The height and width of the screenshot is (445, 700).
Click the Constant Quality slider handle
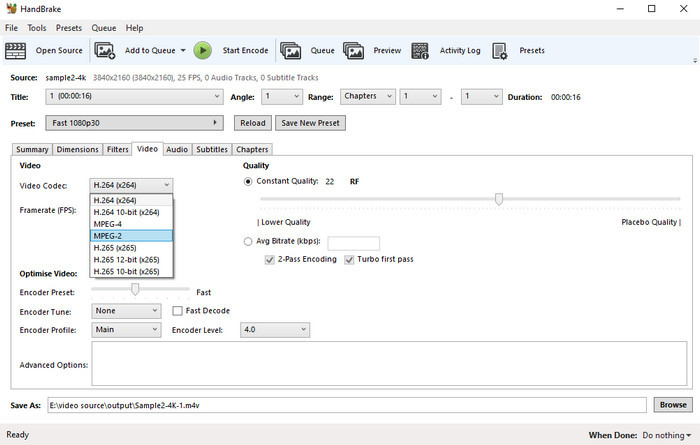(x=499, y=199)
